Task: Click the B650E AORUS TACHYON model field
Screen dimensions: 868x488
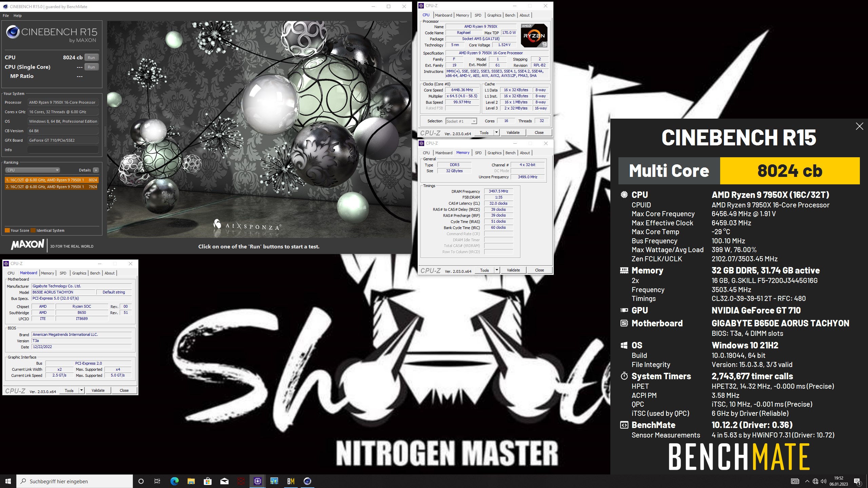Action: [63, 292]
